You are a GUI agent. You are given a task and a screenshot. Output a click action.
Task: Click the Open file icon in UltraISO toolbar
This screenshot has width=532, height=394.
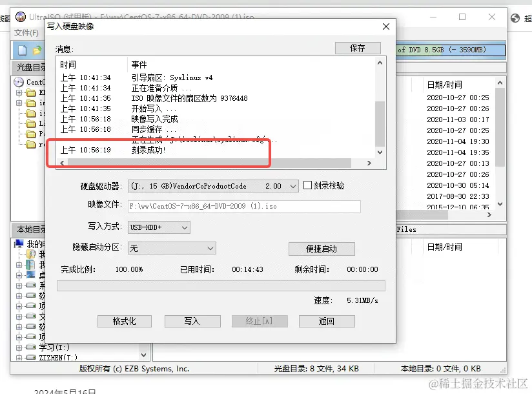point(37,50)
